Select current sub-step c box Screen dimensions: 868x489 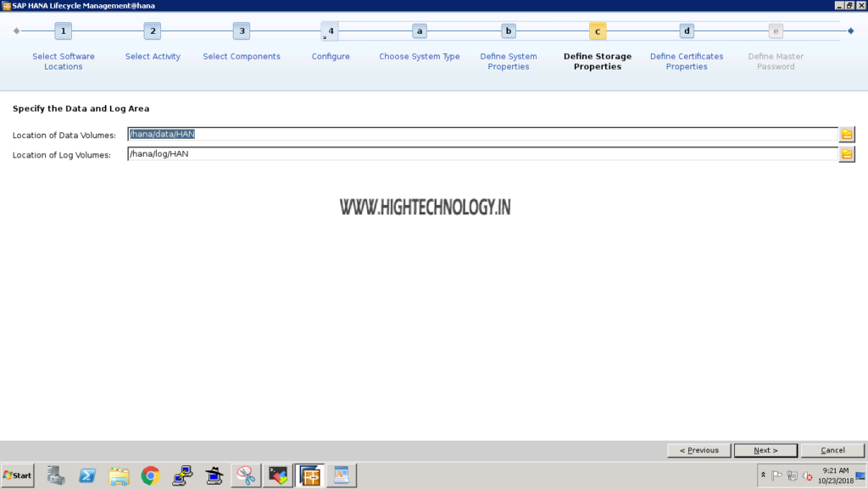click(598, 31)
